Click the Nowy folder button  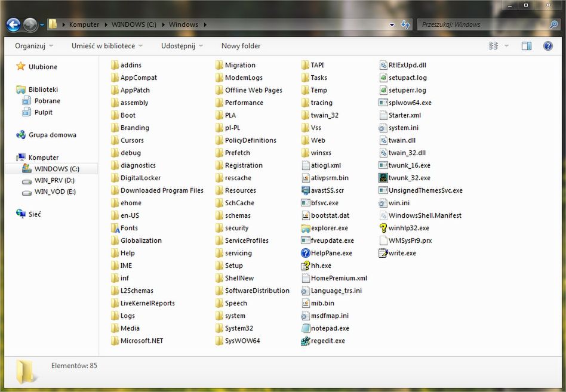click(x=241, y=46)
